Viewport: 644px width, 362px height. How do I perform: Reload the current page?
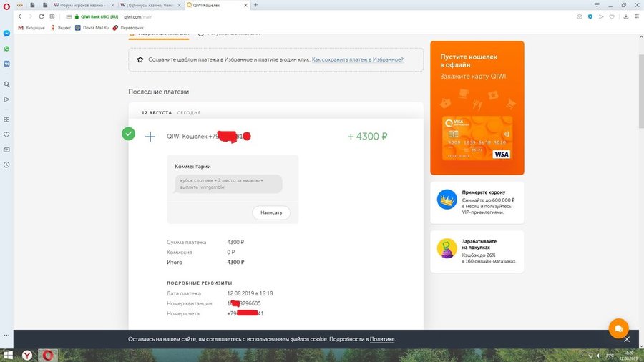coord(41,16)
